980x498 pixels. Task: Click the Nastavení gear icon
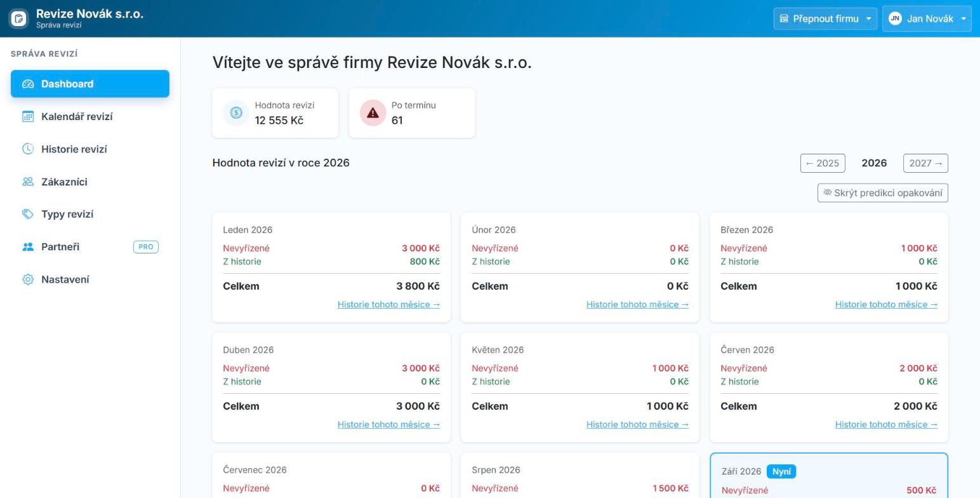point(28,279)
